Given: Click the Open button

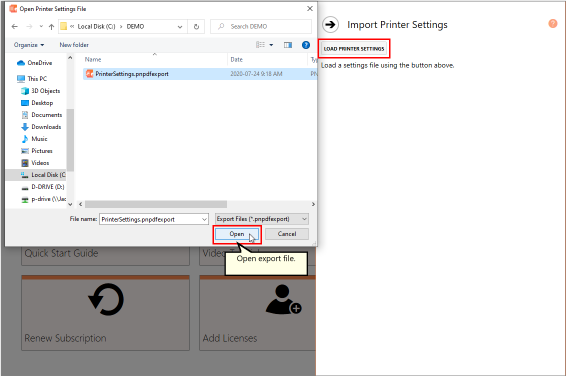Looking at the screenshot, I should click(237, 234).
